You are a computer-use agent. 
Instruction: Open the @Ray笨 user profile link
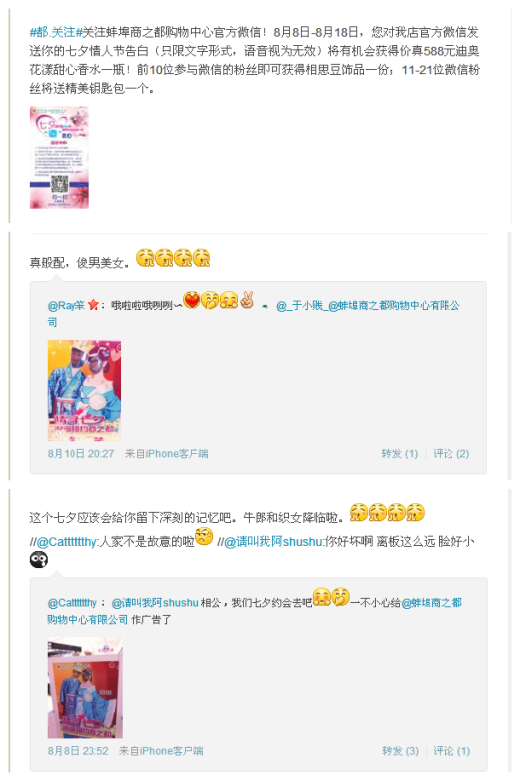pyautogui.click(x=66, y=305)
